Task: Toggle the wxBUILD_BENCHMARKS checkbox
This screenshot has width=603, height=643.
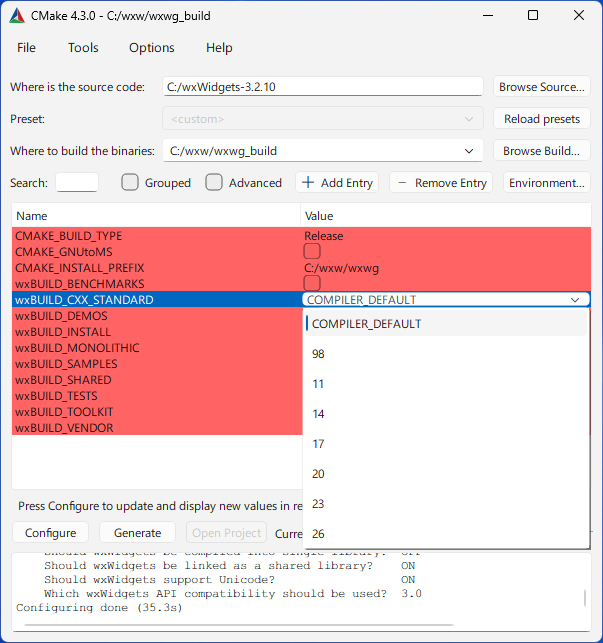Action: pos(312,283)
